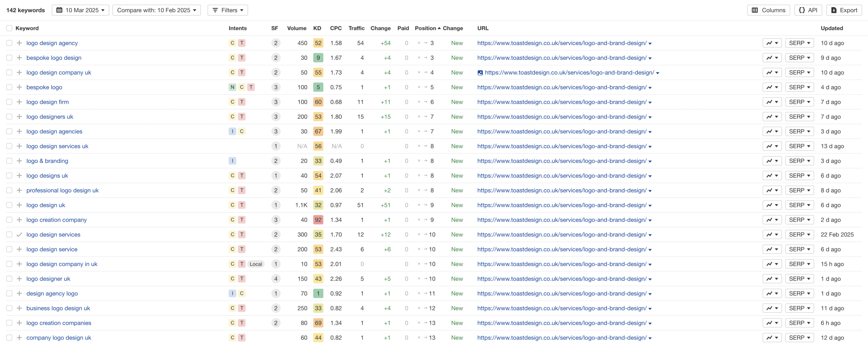Sort table by KD column header

click(x=317, y=28)
